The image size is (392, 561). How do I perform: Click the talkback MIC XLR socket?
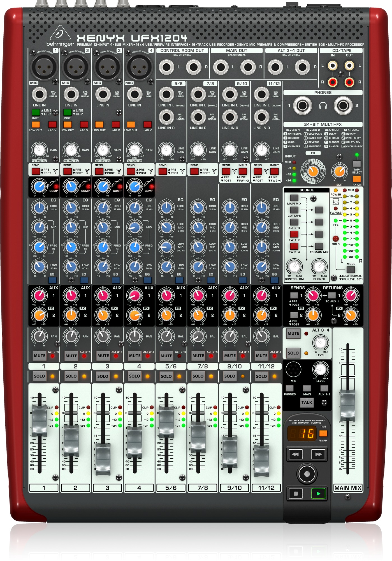[293, 369]
